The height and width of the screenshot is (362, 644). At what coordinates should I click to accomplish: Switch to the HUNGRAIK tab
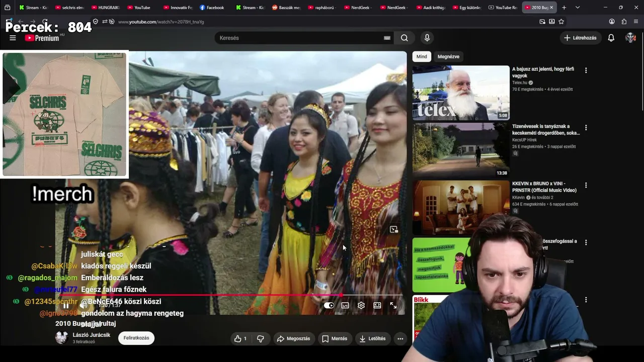pos(106,8)
